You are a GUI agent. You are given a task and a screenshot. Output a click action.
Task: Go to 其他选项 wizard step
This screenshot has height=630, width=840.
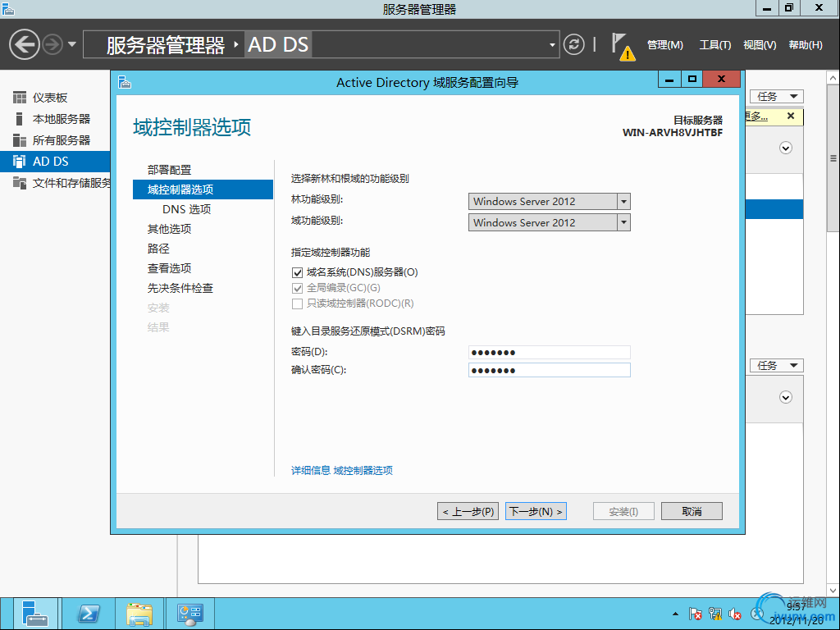pyautogui.click(x=169, y=230)
